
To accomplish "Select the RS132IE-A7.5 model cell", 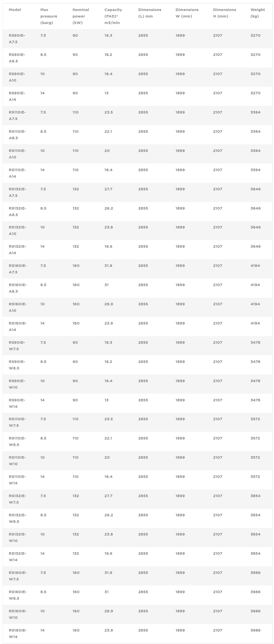I will (18, 192).
